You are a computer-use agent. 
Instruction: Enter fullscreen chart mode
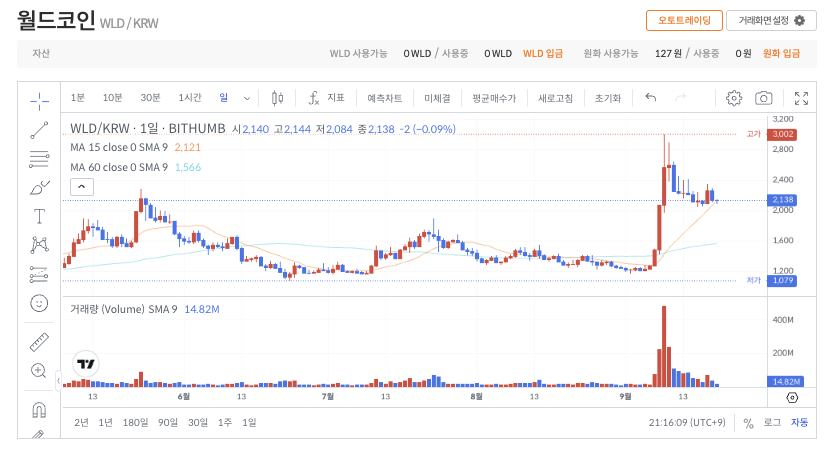(x=801, y=98)
